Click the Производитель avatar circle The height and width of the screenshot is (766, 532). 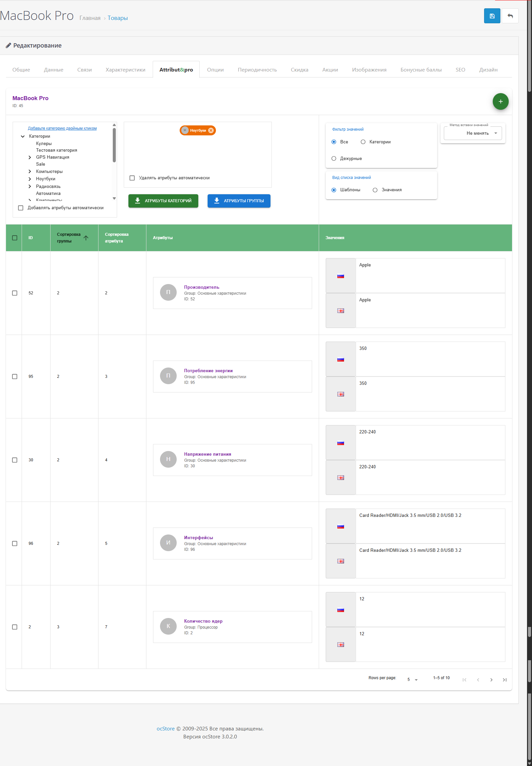[x=168, y=292]
